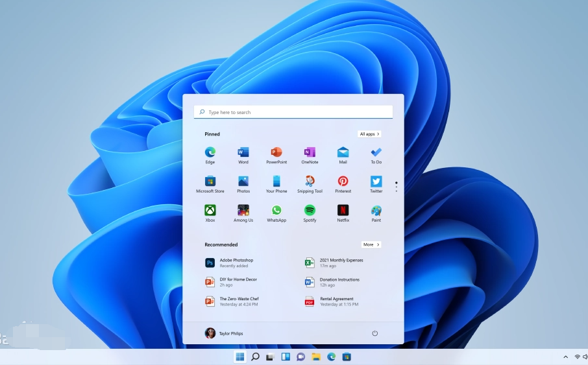This screenshot has width=588, height=365.
Task: Click the Taylor Philips user account
Action: (x=224, y=333)
